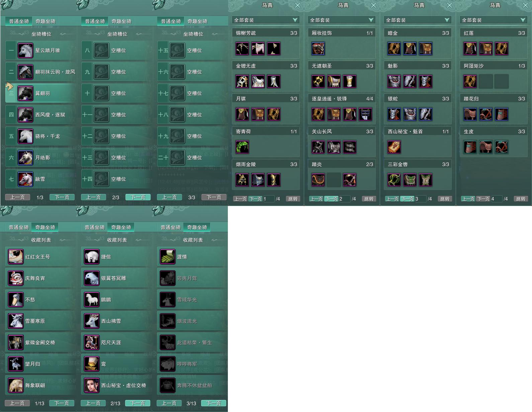Select the 西山秘宝·虚位交椅 portrait icon

(x=92, y=385)
